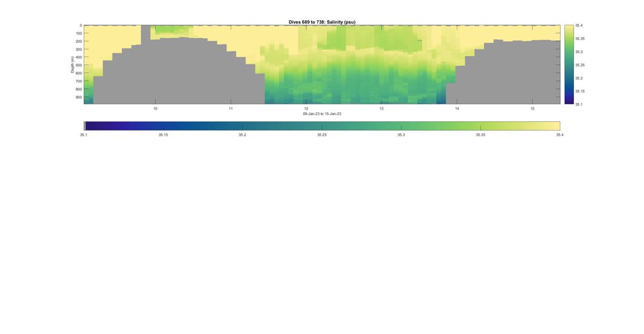The height and width of the screenshot is (334, 644).
Task: Click '35.4' label under the horizontal colorbar
Action: click(x=560, y=135)
